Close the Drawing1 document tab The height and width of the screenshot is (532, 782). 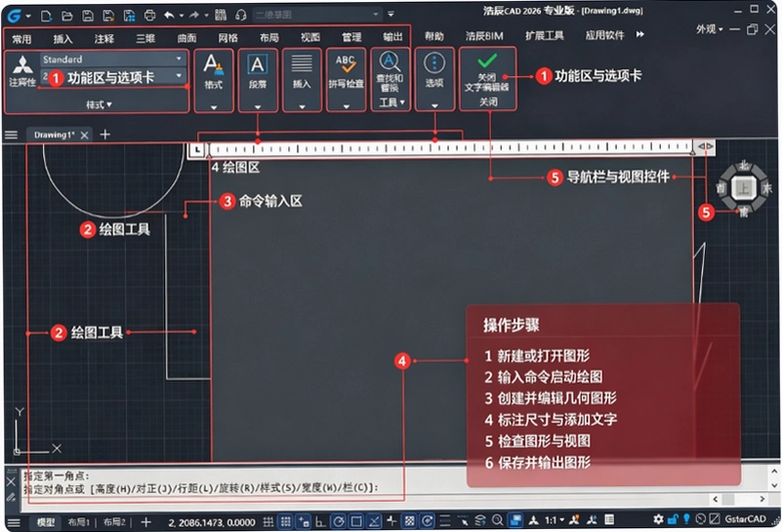click(x=84, y=135)
